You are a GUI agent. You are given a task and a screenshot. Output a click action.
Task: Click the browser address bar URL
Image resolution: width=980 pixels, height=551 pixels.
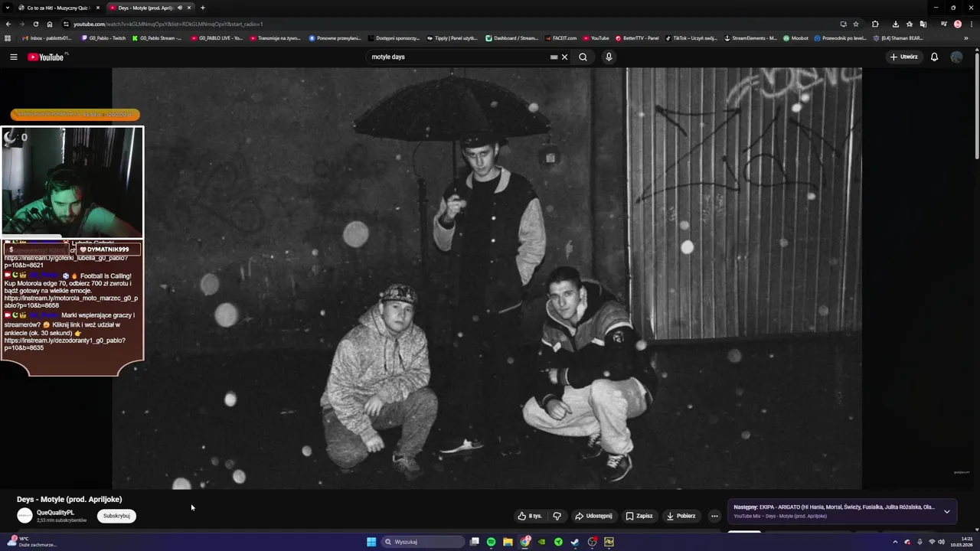tap(168, 24)
